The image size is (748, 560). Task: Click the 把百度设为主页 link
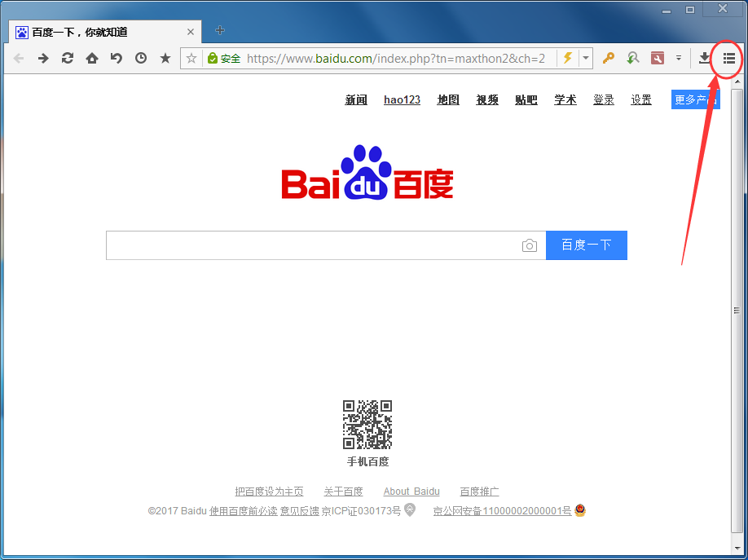click(269, 492)
